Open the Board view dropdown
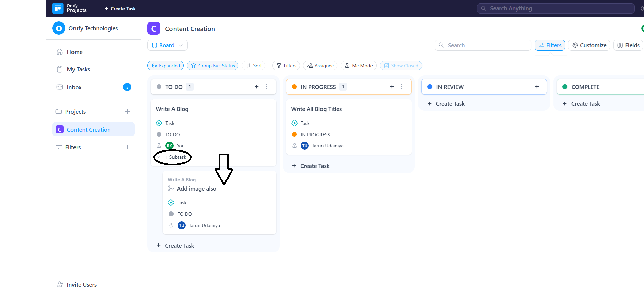 point(167,45)
